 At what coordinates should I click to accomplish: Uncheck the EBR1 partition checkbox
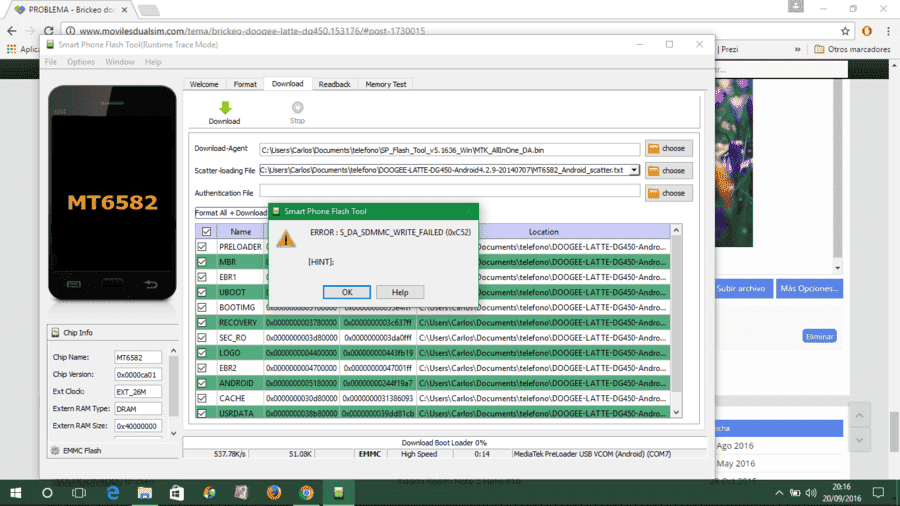(202, 277)
